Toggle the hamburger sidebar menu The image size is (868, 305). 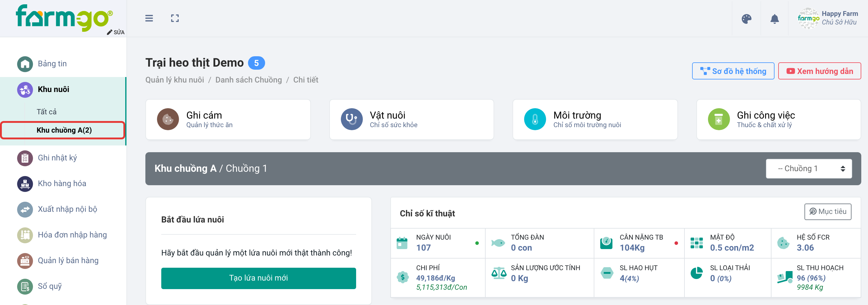(149, 18)
